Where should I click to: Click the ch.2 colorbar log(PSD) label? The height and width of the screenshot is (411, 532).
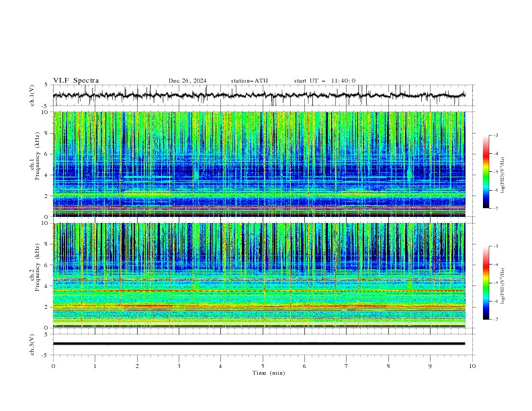coord(503,286)
